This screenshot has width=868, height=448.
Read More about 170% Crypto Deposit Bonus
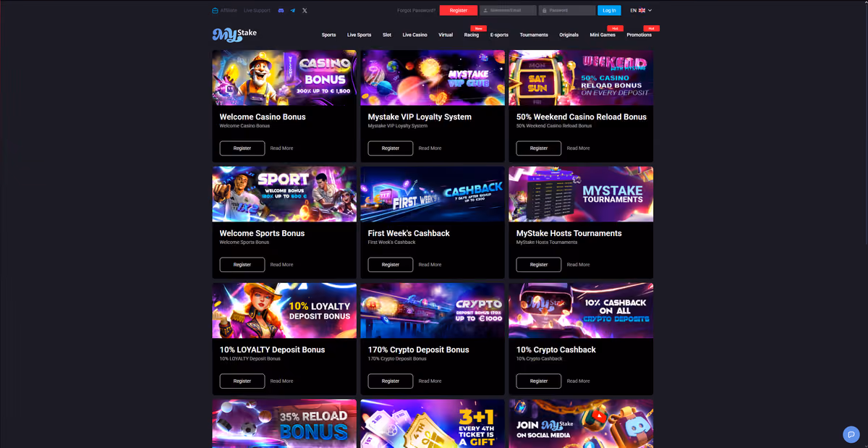coord(430,381)
